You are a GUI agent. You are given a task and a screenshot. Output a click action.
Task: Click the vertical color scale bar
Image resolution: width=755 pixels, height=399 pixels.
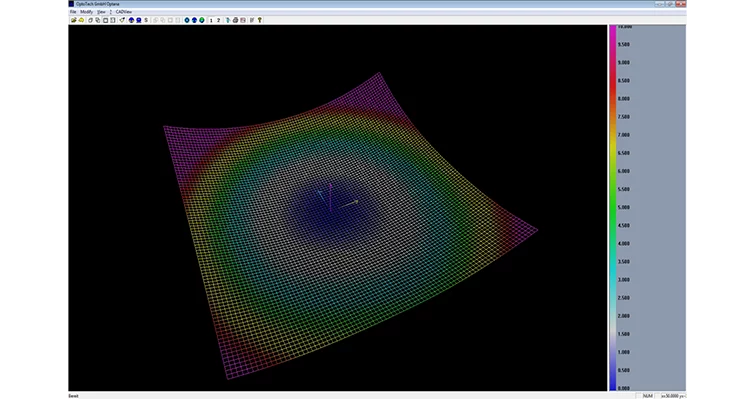pyautogui.click(x=613, y=207)
